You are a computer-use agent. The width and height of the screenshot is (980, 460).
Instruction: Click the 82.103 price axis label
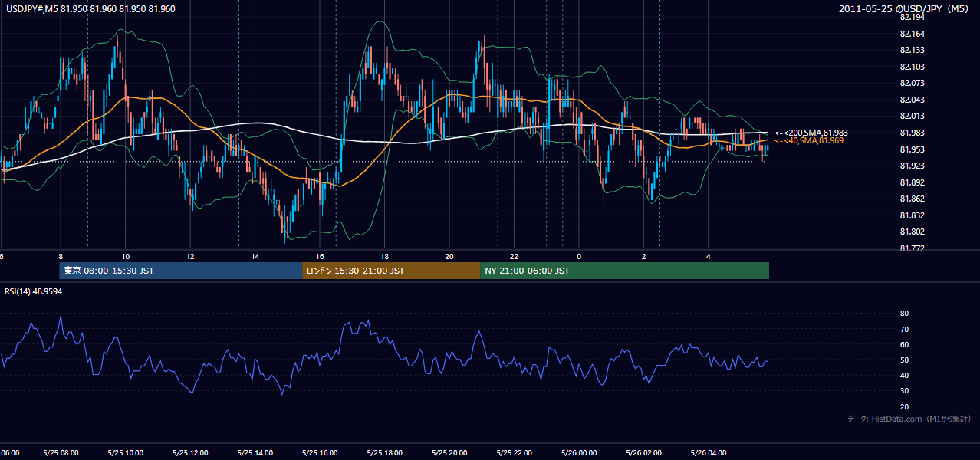pyautogui.click(x=913, y=67)
